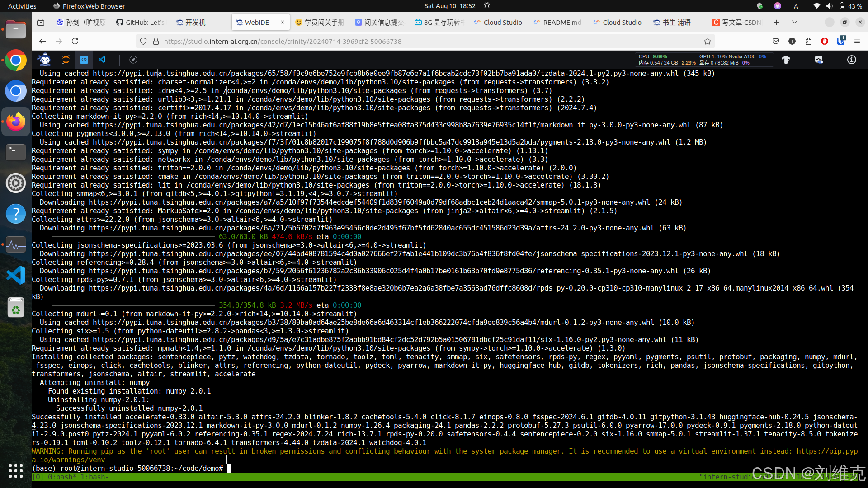The image size is (868, 488).
Task: Open the JupyterLab icon in the studio toolbar
Action: [x=66, y=60]
